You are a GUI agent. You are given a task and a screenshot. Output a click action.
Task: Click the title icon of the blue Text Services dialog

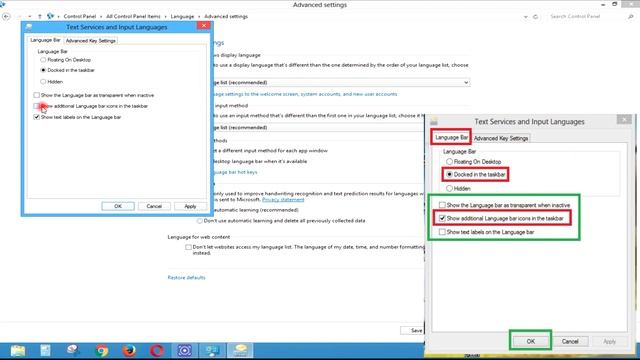coord(29,27)
